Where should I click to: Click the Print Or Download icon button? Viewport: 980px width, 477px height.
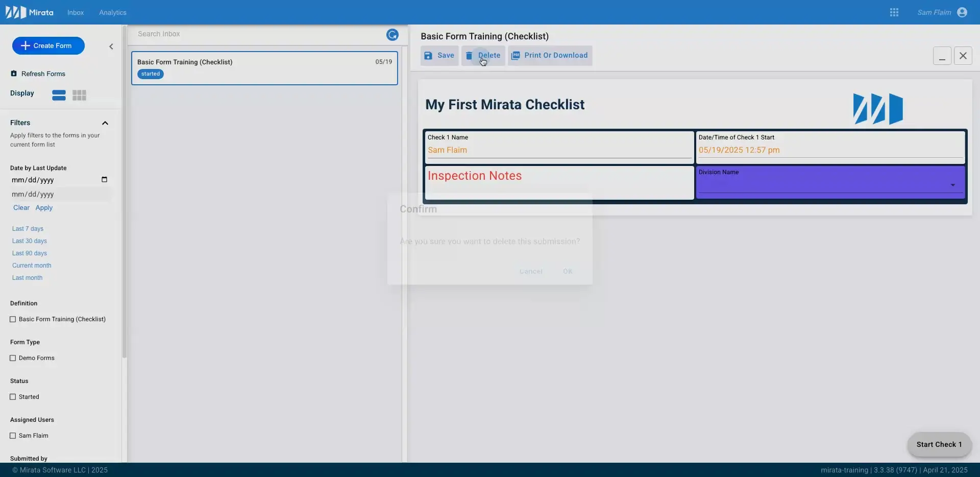516,56
